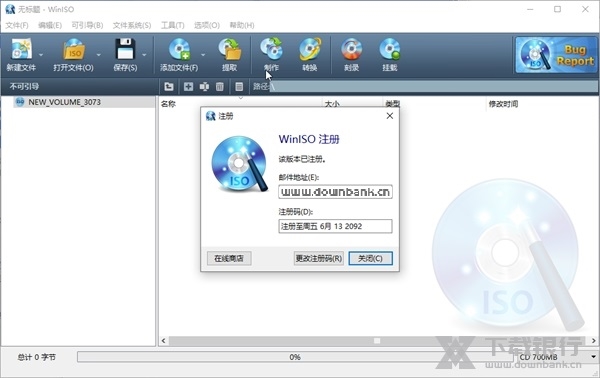This screenshot has width=600, height=378.
Task: Click the Mount (挂载) disc icon
Action: point(390,49)
